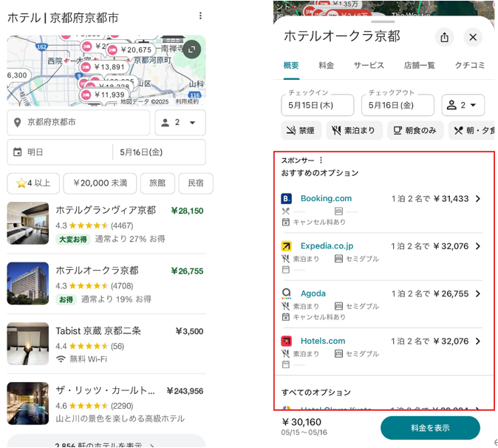Close the ホテルオークラ京都 detail panel
The image size is (498, 448).
(473, 37)
